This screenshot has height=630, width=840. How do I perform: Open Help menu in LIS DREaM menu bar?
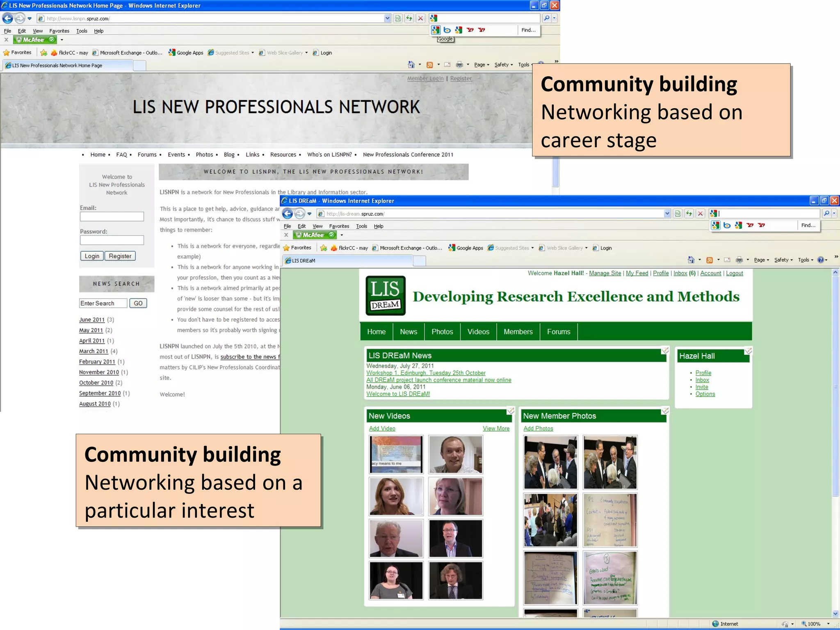tap(379, 226)
